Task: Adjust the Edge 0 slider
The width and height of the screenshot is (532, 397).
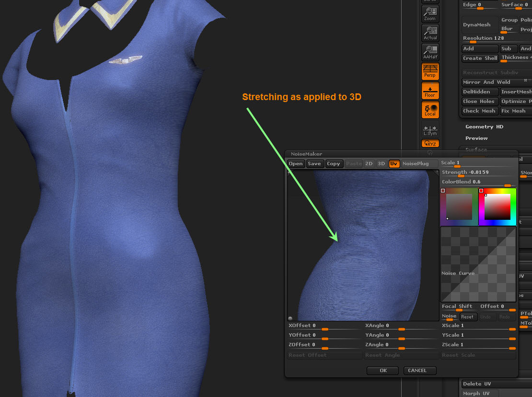Action: tap(480, 5)
